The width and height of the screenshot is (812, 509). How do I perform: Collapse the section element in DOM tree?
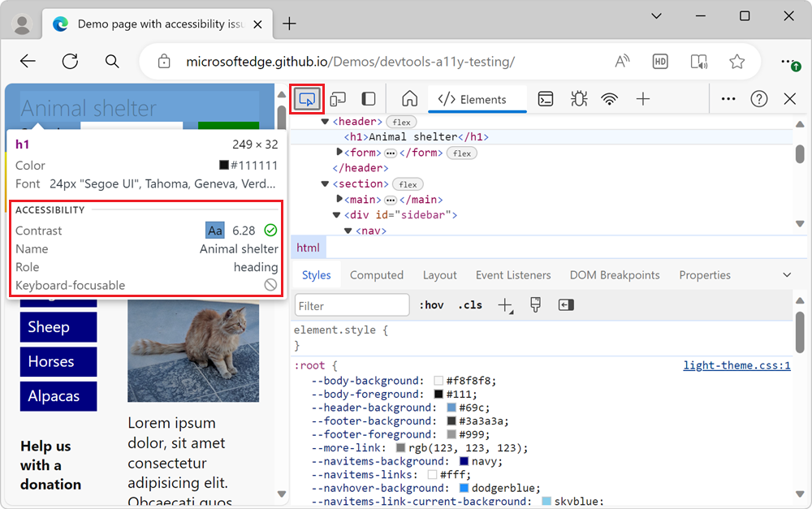pyautogui.click(x=325, y=183)
